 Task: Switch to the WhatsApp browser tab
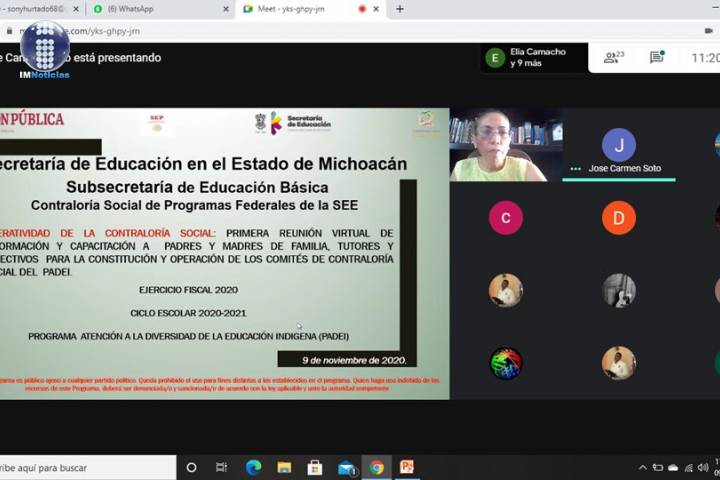(155, 9)
